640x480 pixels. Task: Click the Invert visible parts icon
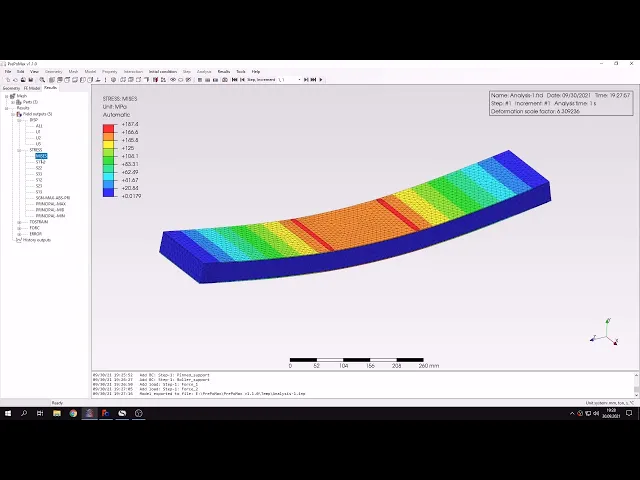188,80
